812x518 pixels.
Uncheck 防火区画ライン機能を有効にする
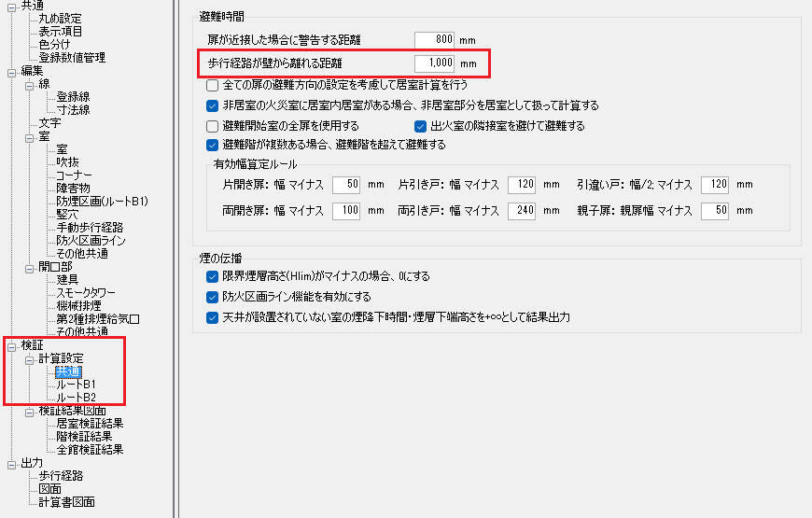[x=212, y=297]
